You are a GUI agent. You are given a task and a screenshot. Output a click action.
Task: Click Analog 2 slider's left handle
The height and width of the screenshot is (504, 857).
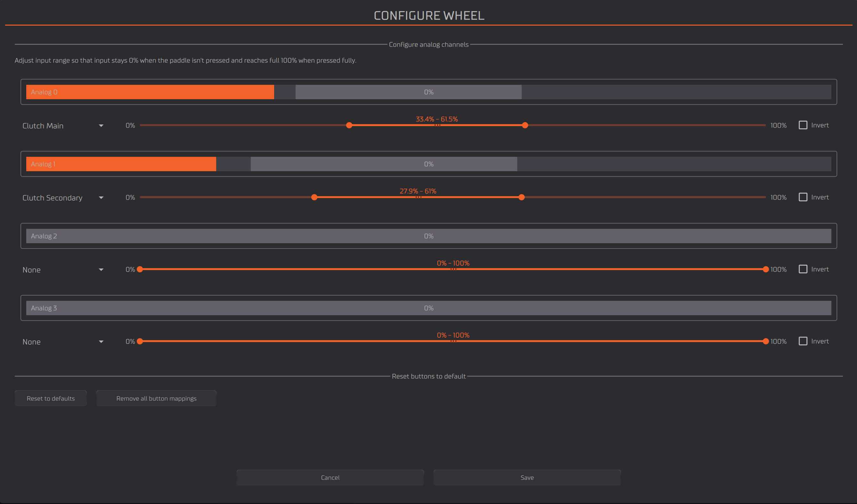[140, 269]
